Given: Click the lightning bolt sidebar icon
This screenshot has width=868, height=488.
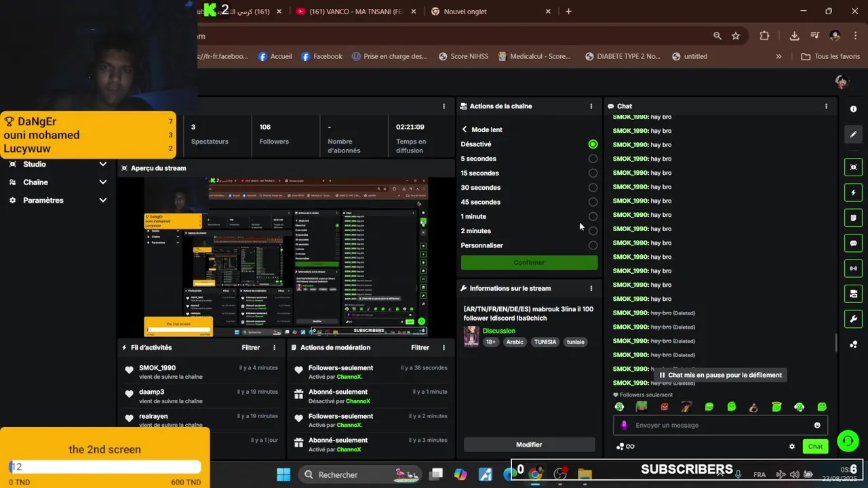Looking at the screenshot, I should (x=853, y=192).
